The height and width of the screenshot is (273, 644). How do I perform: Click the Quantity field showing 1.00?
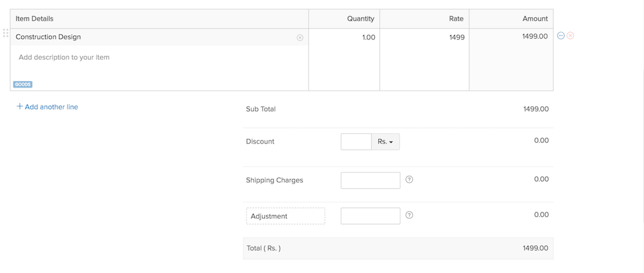(x=345, y=37)
